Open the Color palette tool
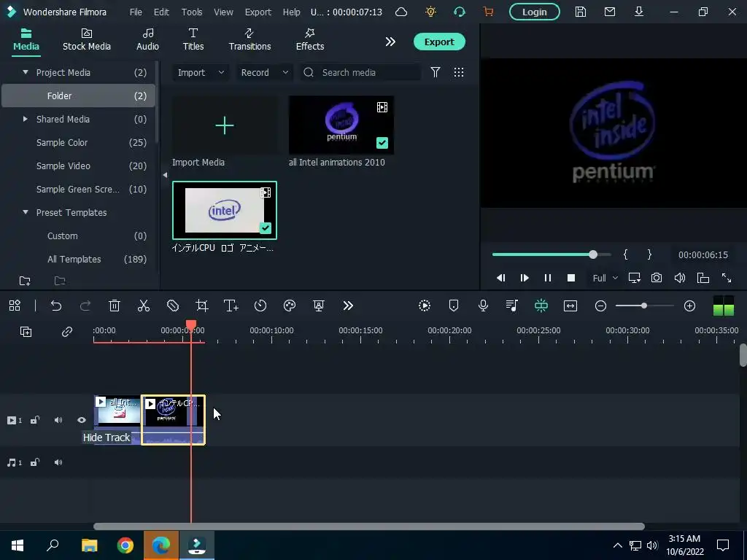 pos(290,306)
